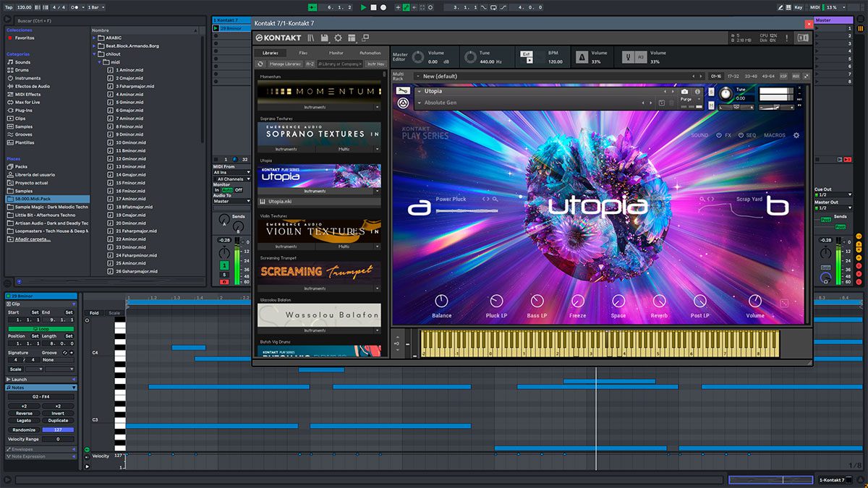Switch to the Kontakt Files tab
Screen dimensions: 868x488
click(303, 53)
